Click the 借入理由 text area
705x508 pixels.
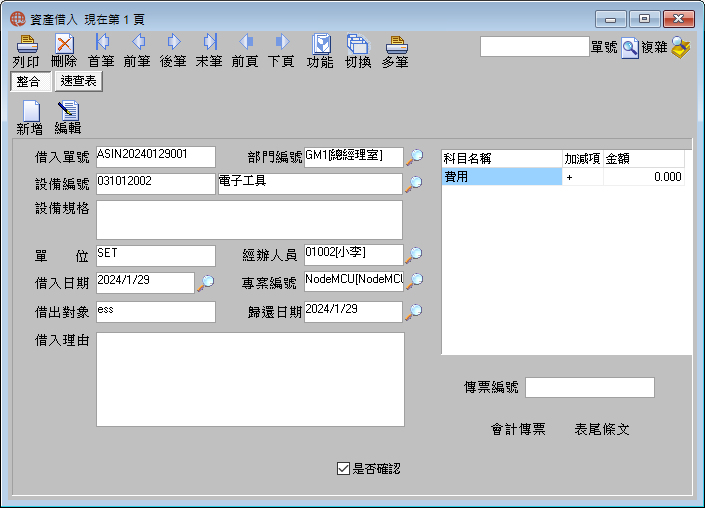[x=250, y=379]
